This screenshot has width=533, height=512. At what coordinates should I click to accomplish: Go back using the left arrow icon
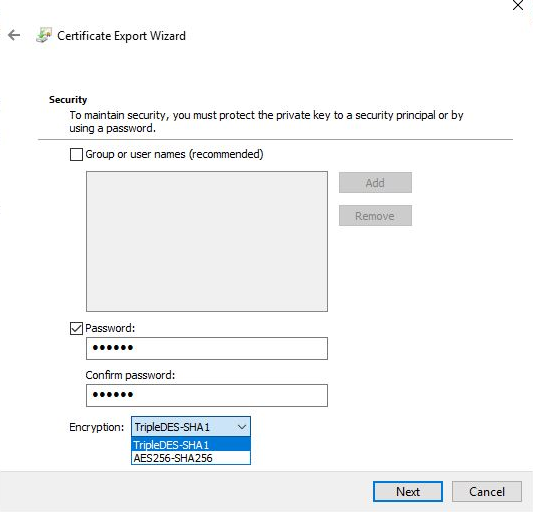(14, 35)
